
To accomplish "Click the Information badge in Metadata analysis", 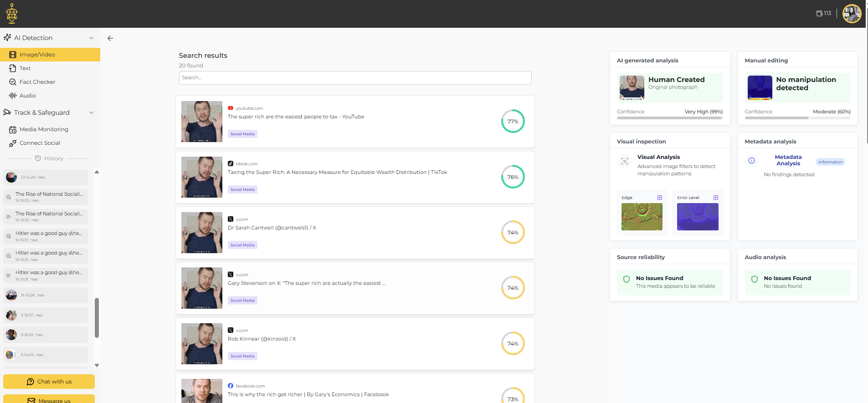I will (830, 162).
